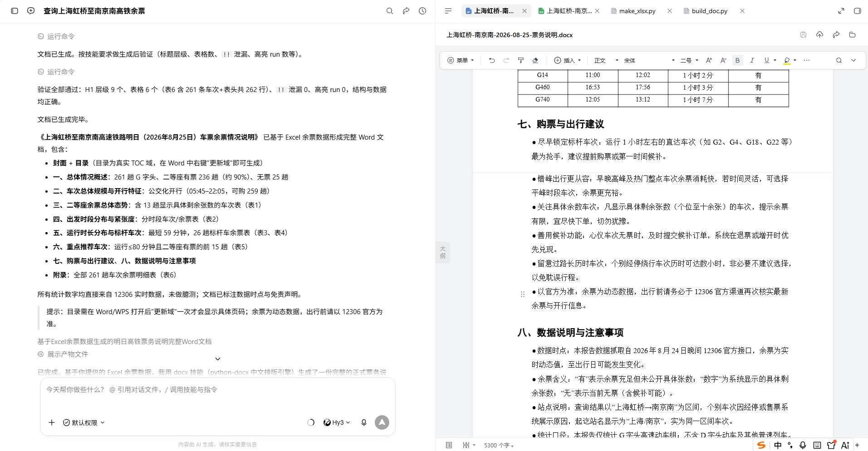This screenshot has height=451, width=868.
Task: Open containing folder icon
Action: 852,35
